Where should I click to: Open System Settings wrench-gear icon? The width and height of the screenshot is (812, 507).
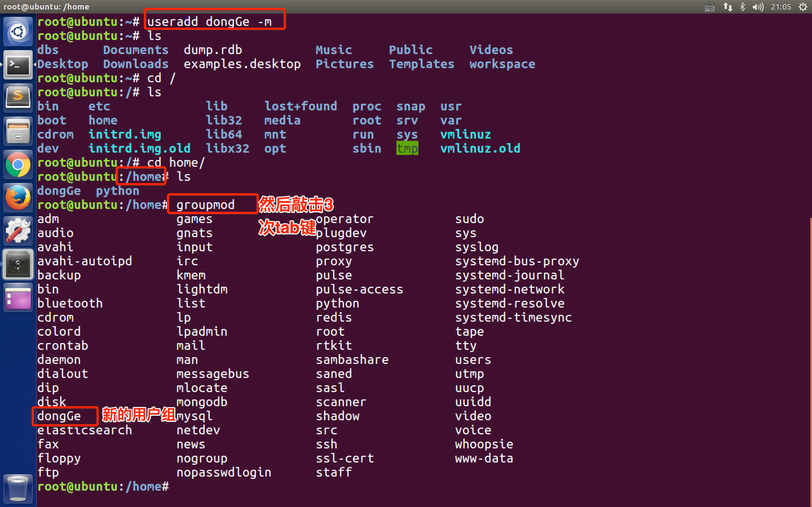point(18,231)
